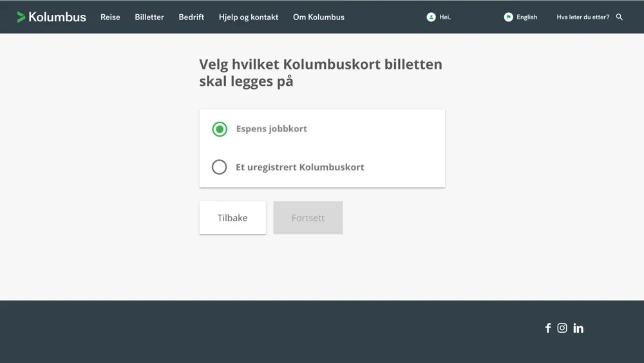
Task: Select the Espens jobbkort radio circle
Action: (x=220, y=129)
